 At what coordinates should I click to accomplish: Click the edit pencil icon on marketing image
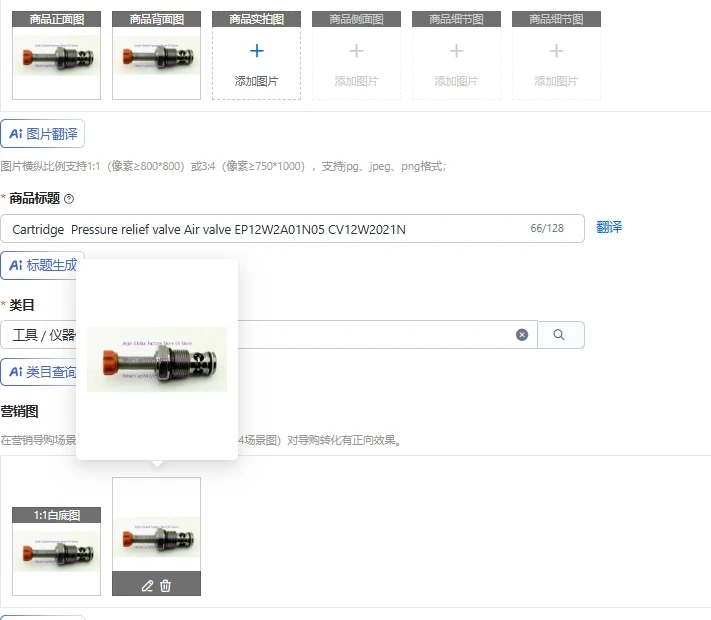pyautogui.click(x=147, y=586)
